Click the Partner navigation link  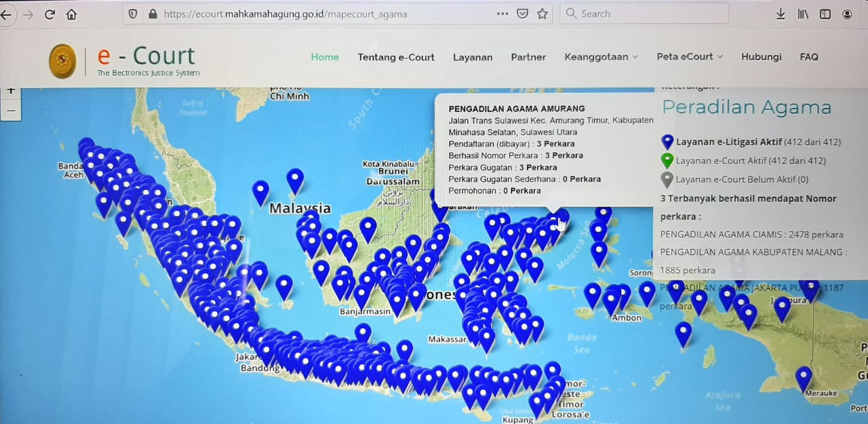(528, 57)
